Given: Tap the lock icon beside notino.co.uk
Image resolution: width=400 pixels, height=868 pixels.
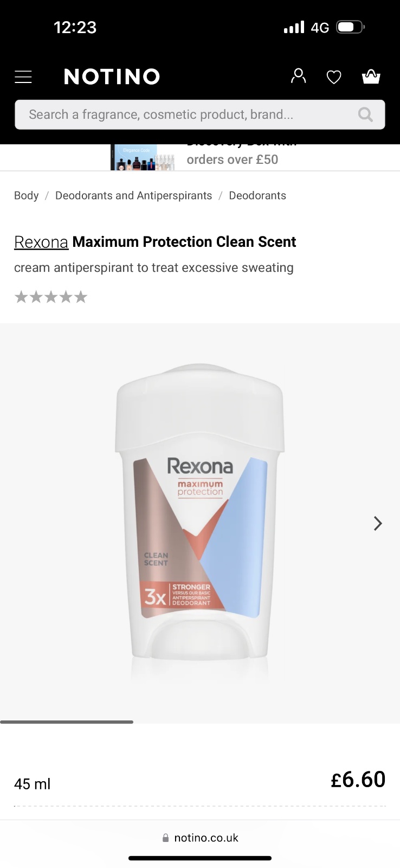Looking at the screenshot, I should pyautogui.click(x=165, y=838).
